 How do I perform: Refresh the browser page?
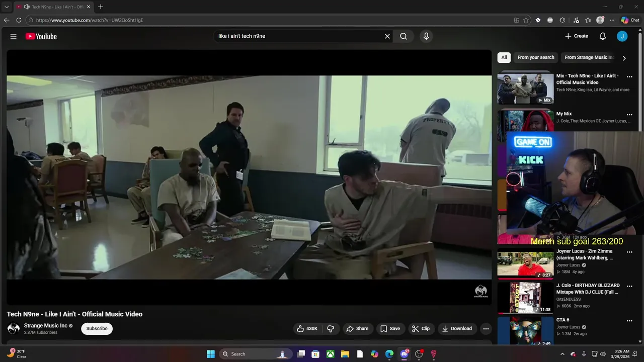pos(19,20)
